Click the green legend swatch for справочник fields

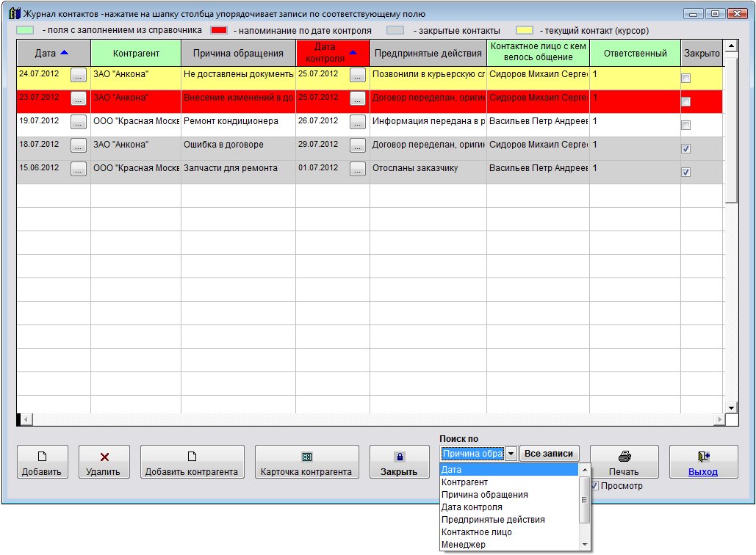[25, 30]
